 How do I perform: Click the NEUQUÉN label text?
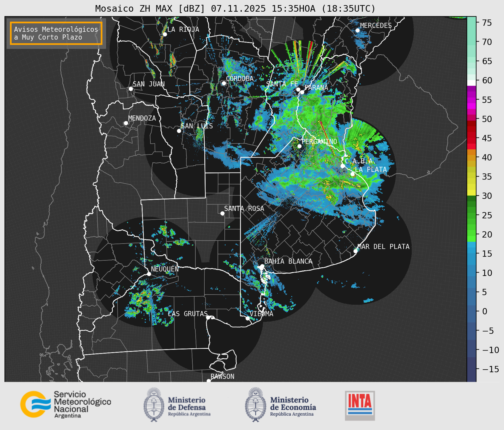(x=165, y=269)
